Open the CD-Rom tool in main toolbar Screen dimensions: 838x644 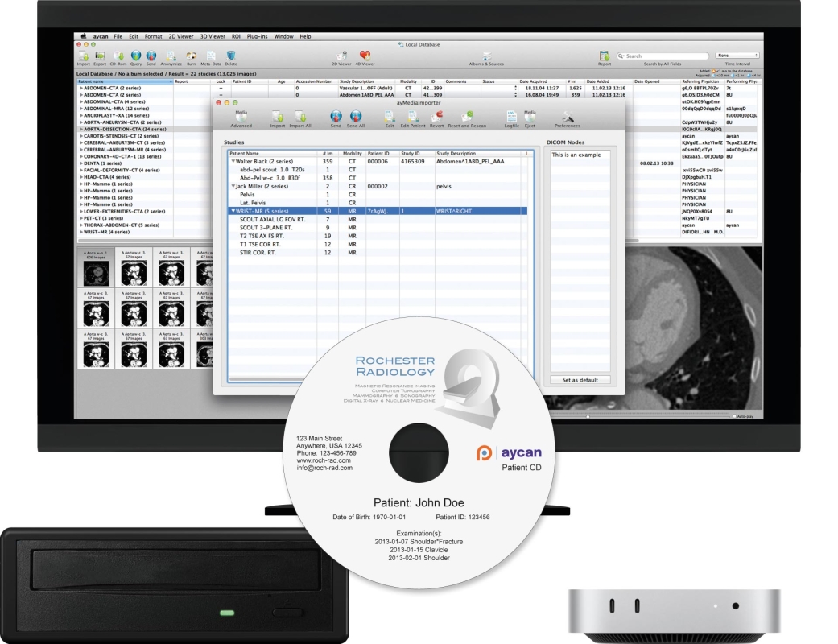pyautogui.click(x=118, y=56)
